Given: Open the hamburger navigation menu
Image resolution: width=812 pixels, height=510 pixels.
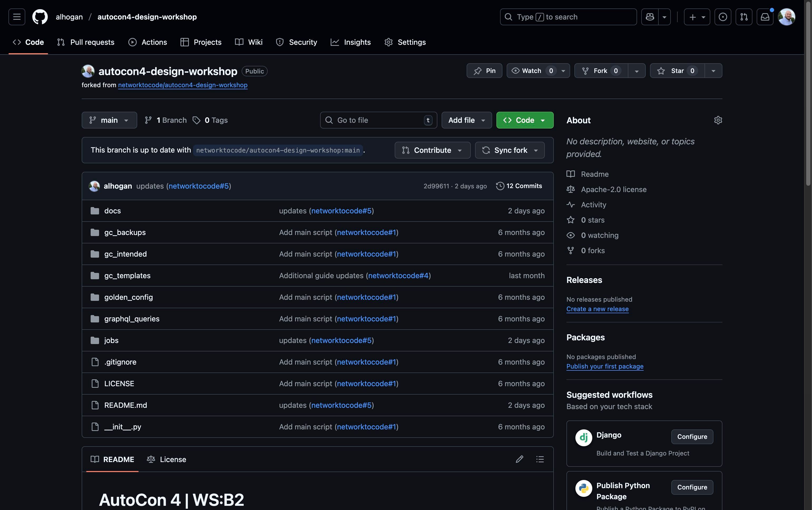Looking at the screenshot, I should click(17, 17).
